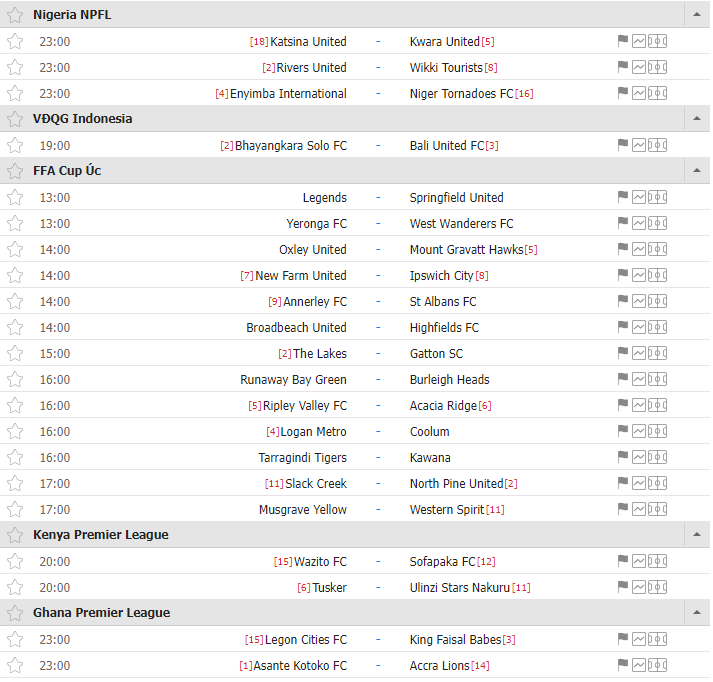Open the chart icon for the Bhayangkara Solo FC match

[639, 145]
